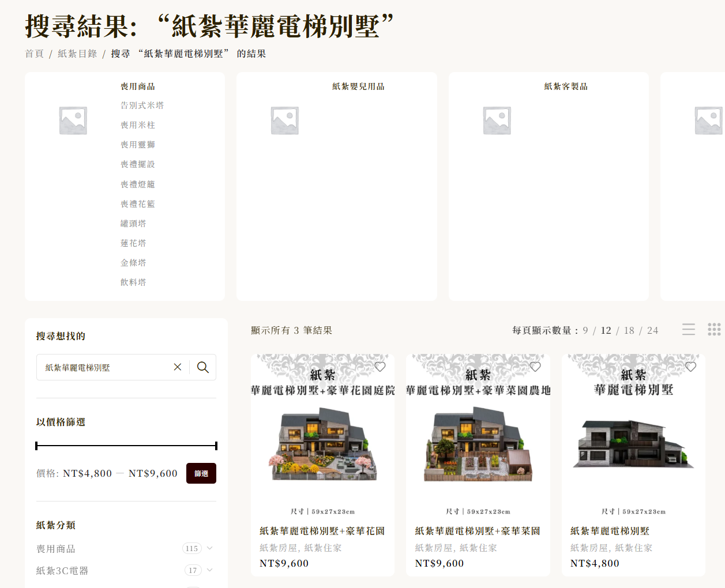Go to 紙紮目錄 breadcrumb link
Screen dimensions: 725x588
[77, 54]
